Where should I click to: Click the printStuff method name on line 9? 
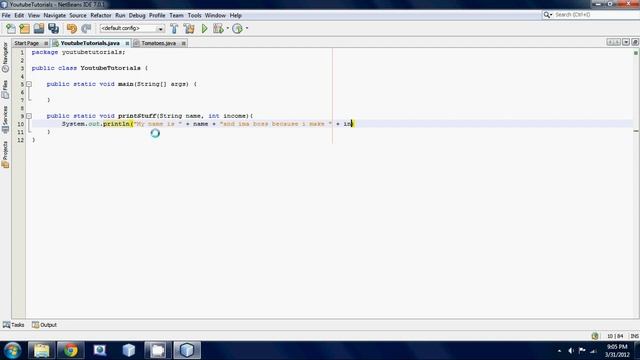[137, 116]
